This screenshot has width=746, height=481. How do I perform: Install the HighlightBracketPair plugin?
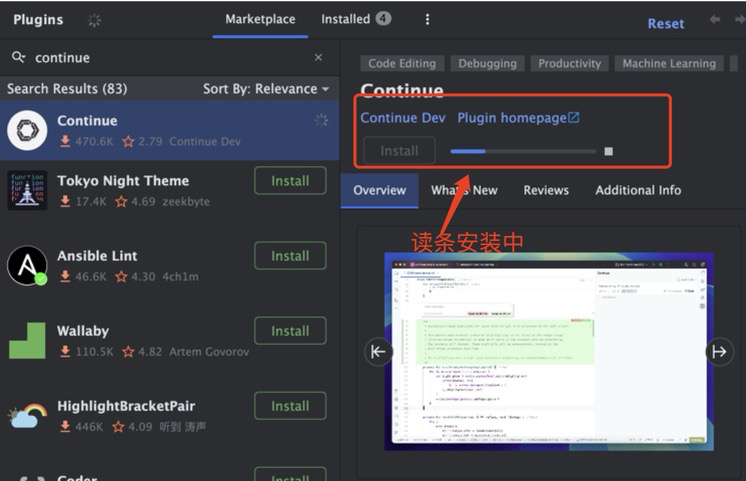(290, 406)
